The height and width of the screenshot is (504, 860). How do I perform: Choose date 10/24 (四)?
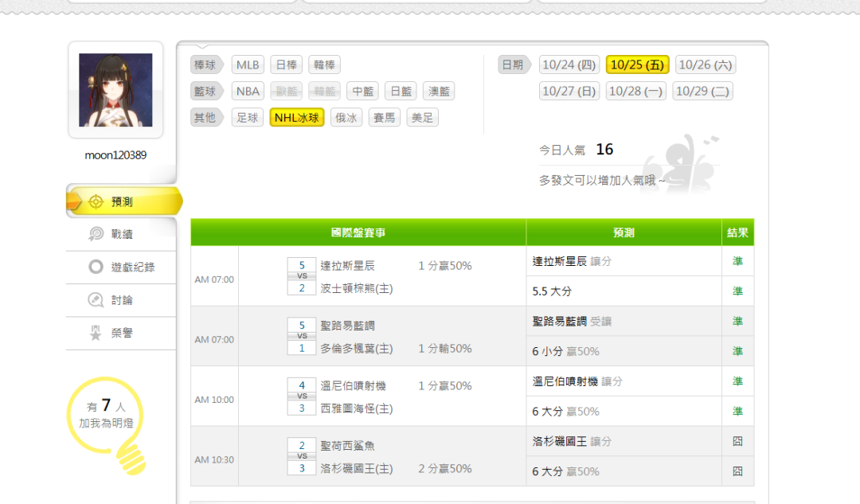569,64
